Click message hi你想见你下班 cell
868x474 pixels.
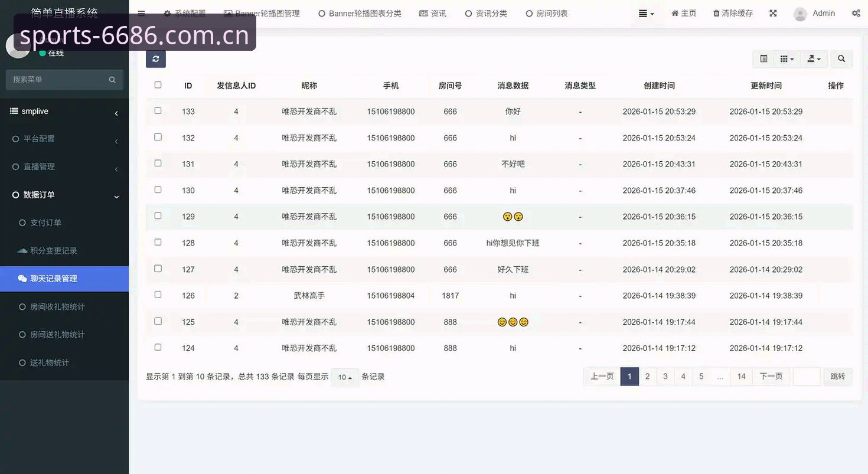513,243
